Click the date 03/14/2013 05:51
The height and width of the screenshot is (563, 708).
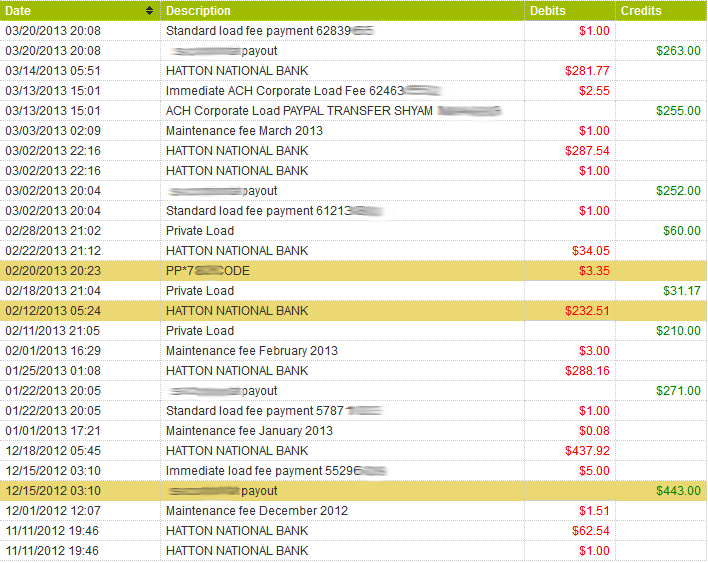[x=53, y=71]
